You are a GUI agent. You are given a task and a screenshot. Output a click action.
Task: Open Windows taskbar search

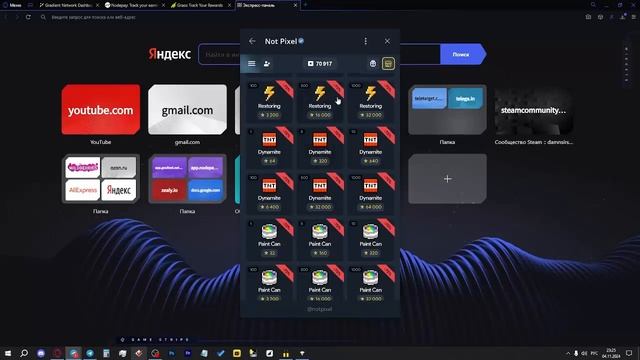24,353
